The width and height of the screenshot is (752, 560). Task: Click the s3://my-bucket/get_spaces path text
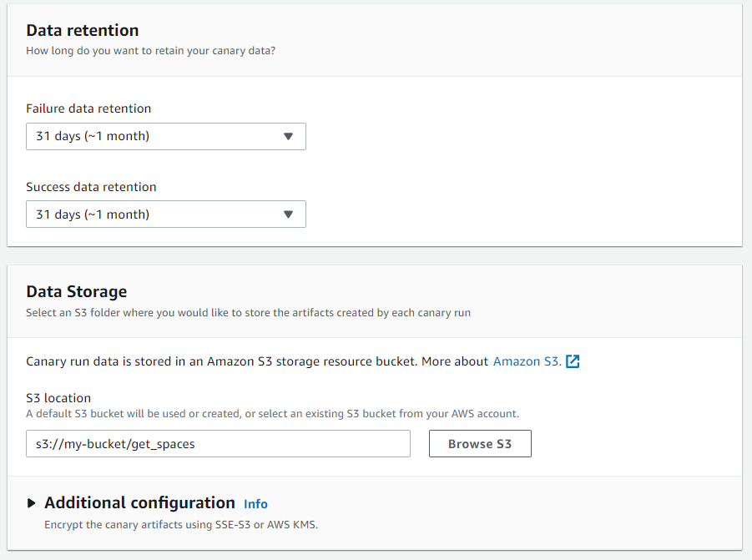click(x=115, y=445)
